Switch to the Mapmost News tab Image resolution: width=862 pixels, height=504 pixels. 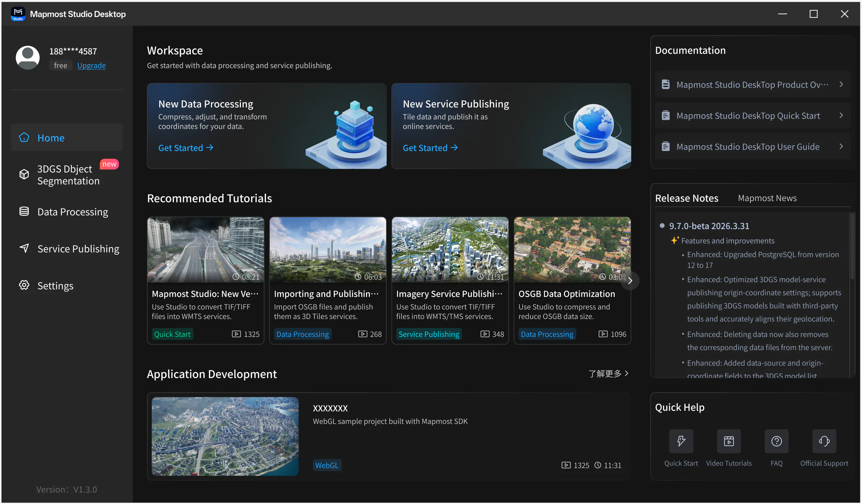click(x=767, y=198)
